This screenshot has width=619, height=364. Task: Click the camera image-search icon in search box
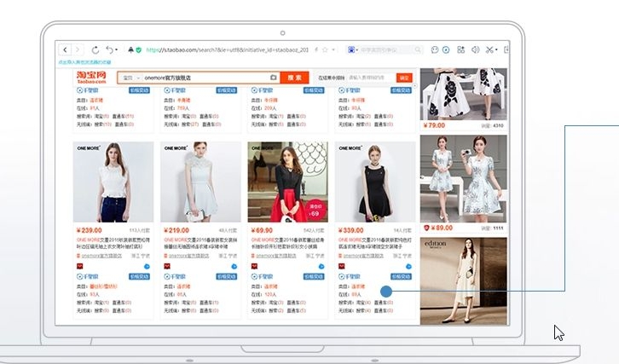pos(274,78)
